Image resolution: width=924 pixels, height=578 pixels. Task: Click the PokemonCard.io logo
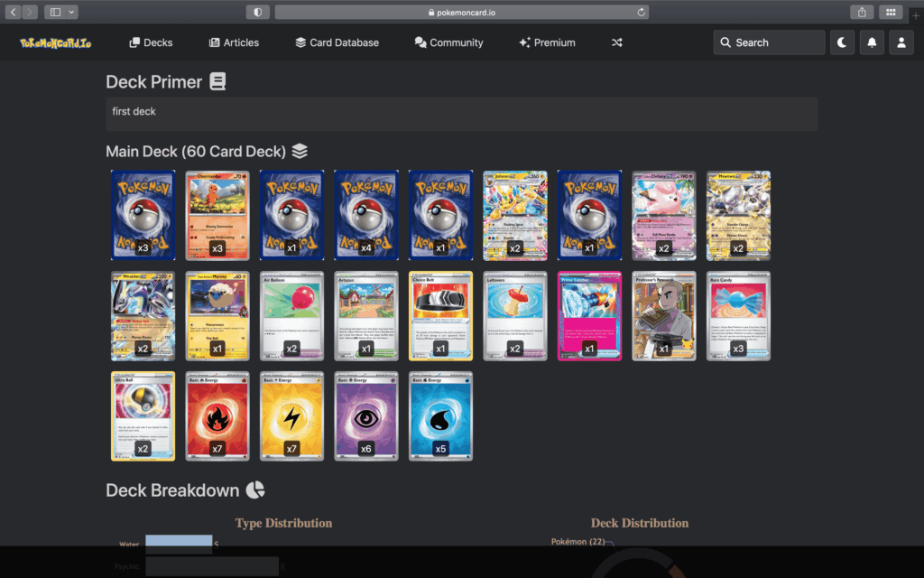55,42
